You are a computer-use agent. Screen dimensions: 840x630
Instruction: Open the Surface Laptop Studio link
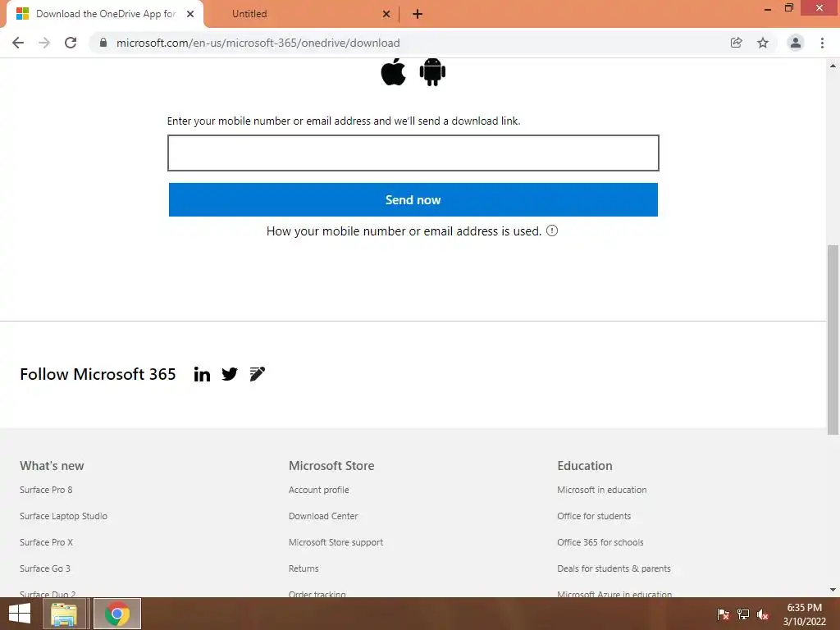click(63, 516)
